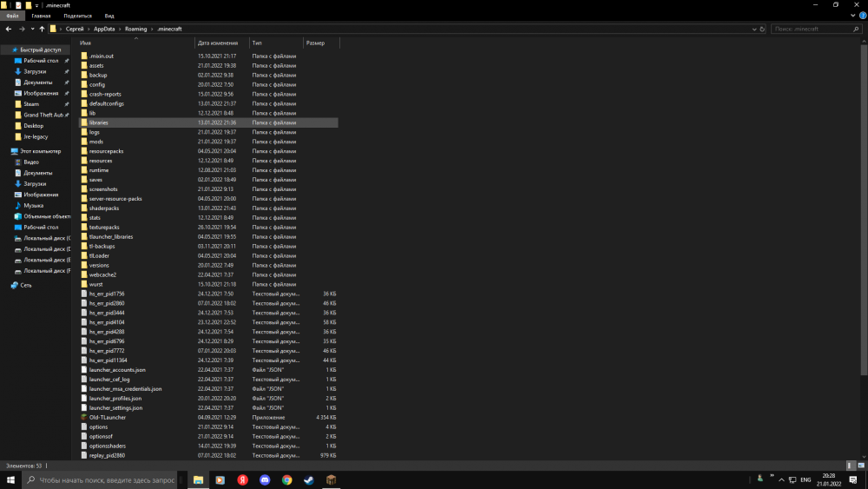The image size is (868, 489).
Task: Open Google Chrome from taskbar
Action: [286, 480]
